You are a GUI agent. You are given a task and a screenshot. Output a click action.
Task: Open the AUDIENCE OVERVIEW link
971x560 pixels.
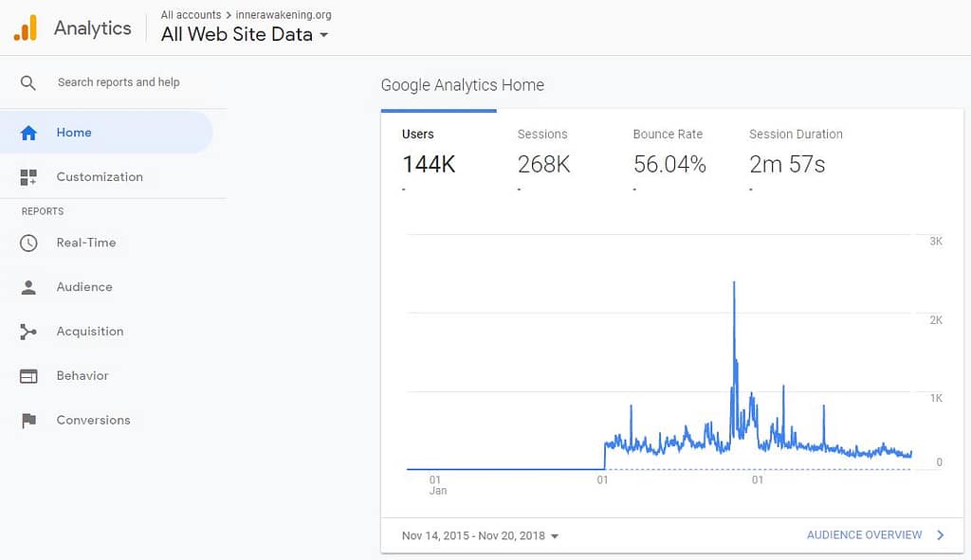865,534
